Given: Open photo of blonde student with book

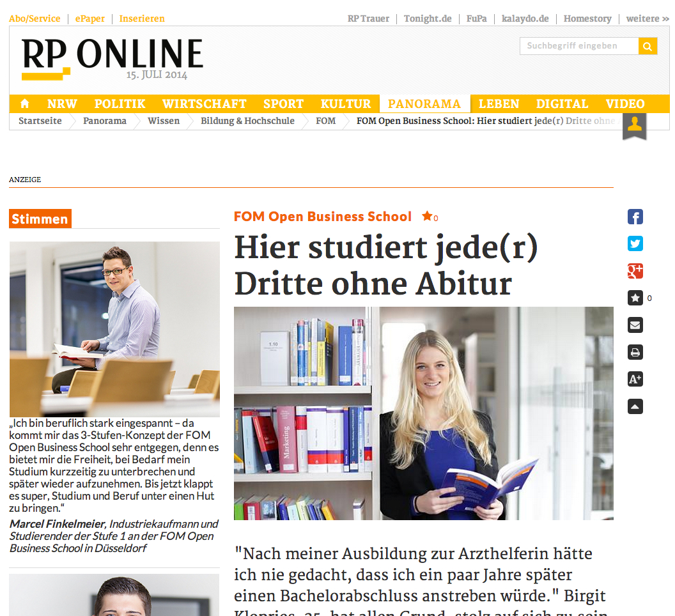Looking at the screenshot, I should pyautogui.click(x=424, y=413).
